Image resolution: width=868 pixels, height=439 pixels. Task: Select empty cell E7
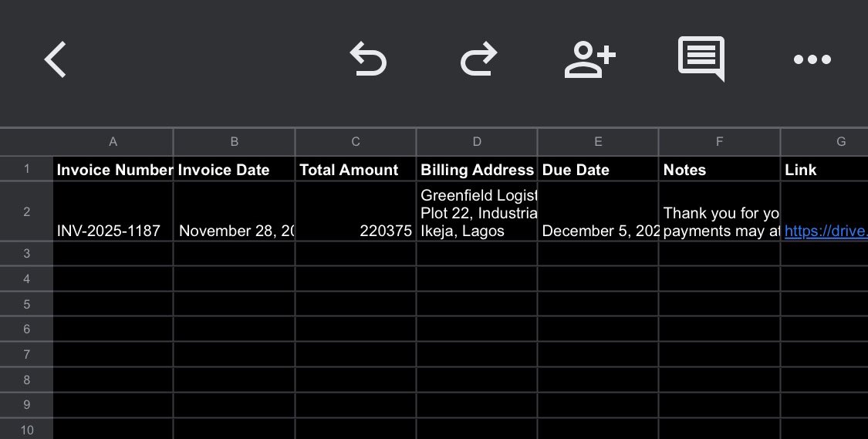pos(598,355)
